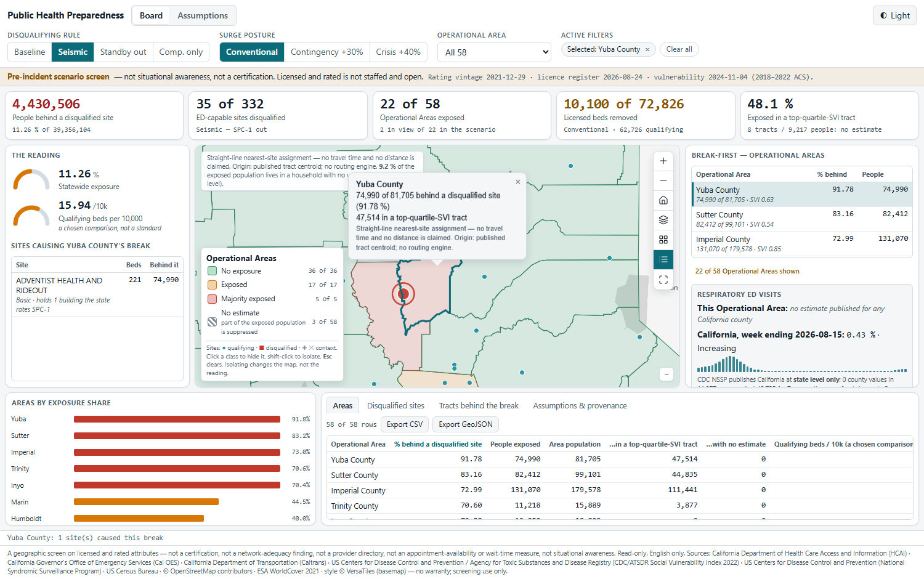Click the Trinity County table row
The width and height of the screenshot is (924, 579).
click(620, 506)
